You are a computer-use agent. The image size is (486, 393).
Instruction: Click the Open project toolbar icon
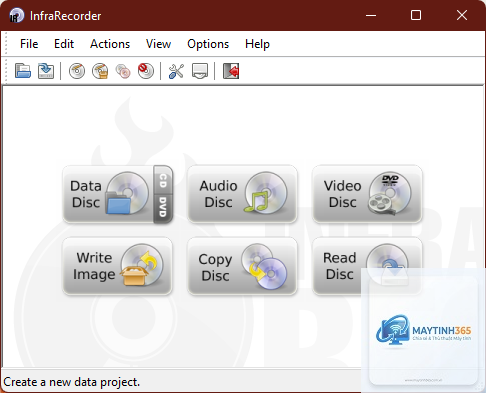[x=23, y=71]
